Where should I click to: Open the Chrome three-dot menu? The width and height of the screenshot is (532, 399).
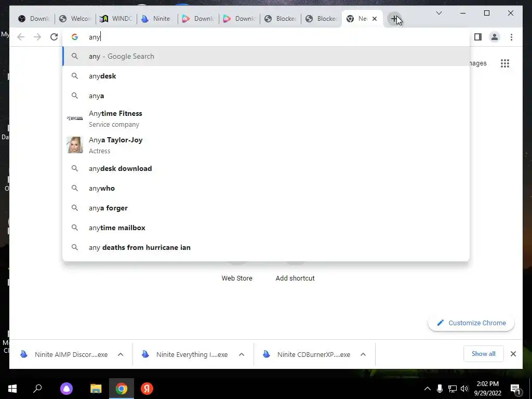coord(511,37)
